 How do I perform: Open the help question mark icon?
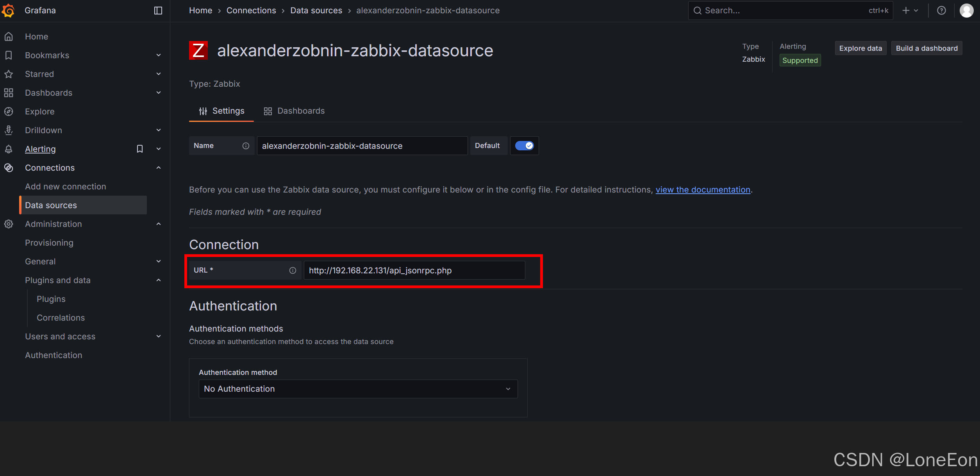pos(941,11)
